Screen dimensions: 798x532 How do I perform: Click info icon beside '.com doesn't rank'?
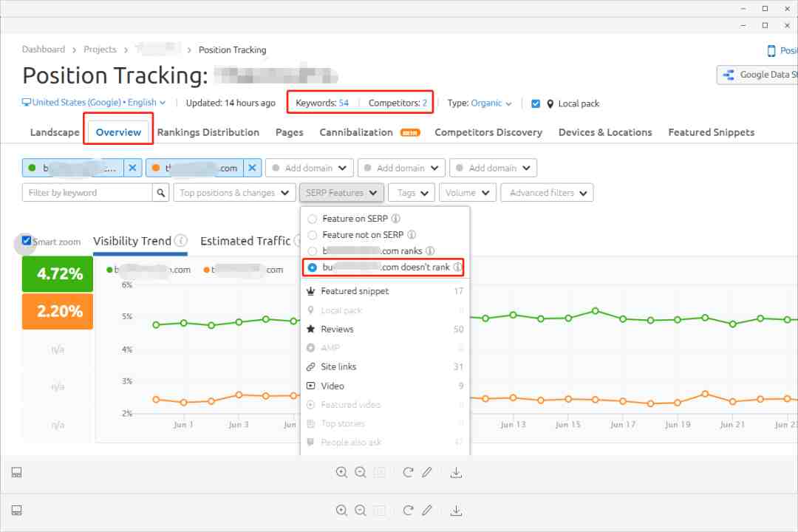click(457, 267)
